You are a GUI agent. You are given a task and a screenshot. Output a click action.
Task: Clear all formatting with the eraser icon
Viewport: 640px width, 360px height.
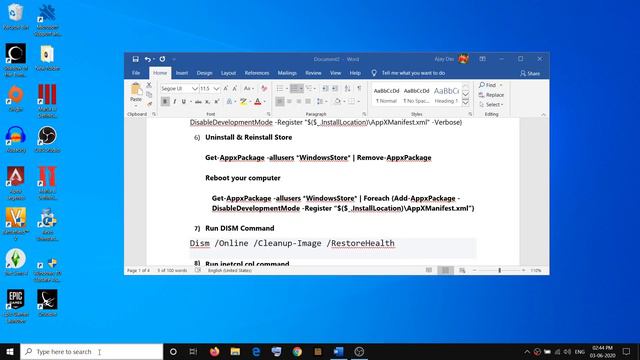click(264, 89)
